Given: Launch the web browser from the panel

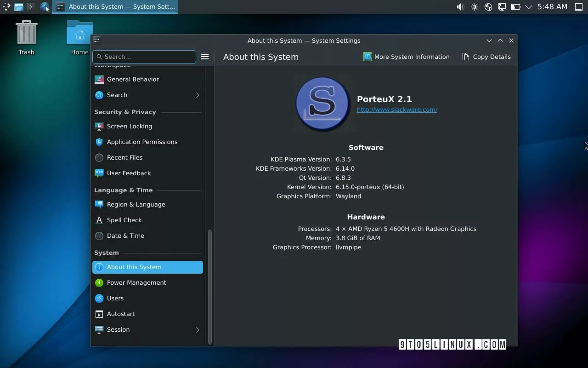Looking at the screenshot, I should [45, 7].
